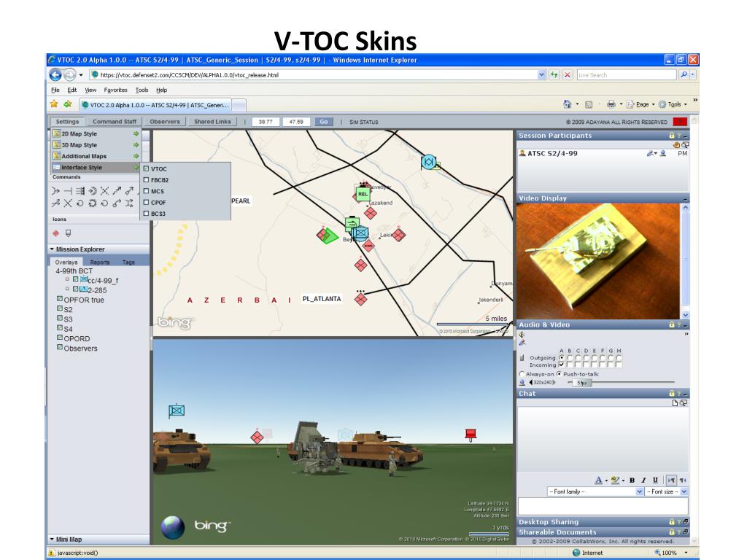Viewport: 747px width, 560px height.
Task: Click the blue unit flag in 3D view
Action: 177,411
